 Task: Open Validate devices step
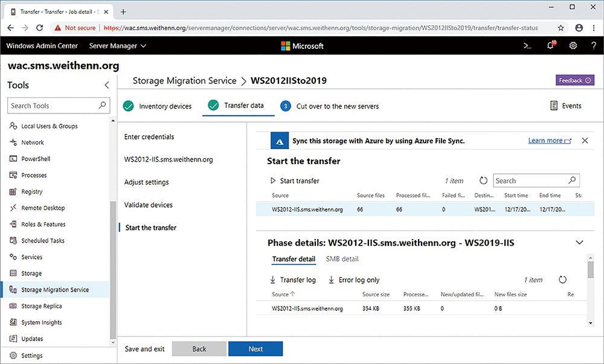click(x=149, y=205)
